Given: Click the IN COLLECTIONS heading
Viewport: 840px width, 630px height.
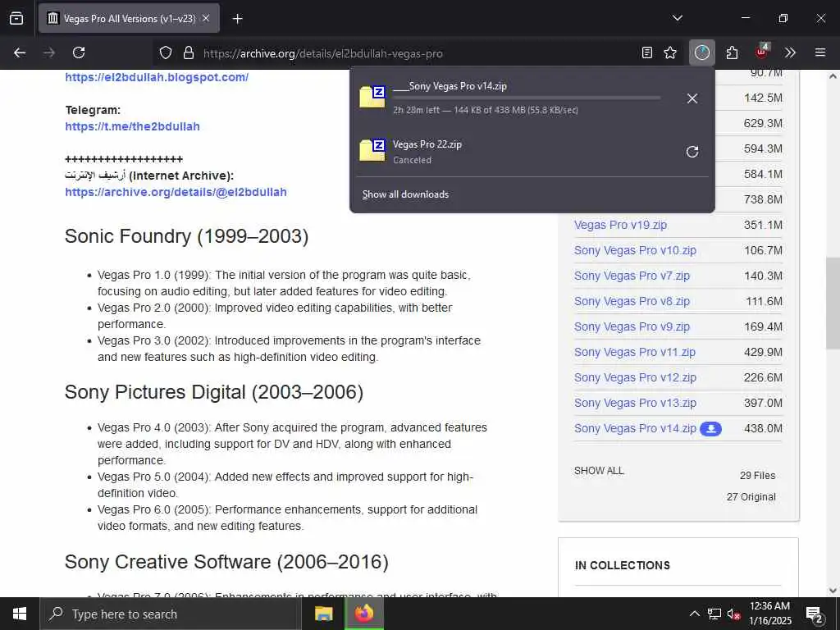Looking at the screenshot, I should tap(623, 565).
